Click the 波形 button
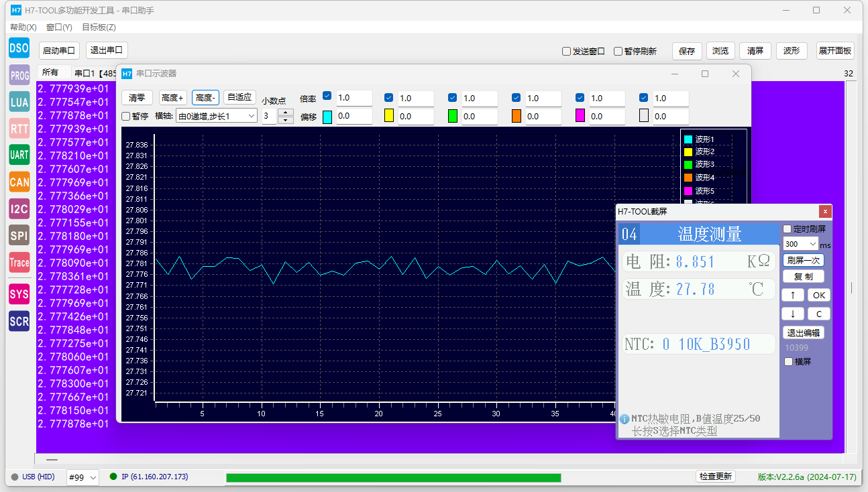 click(x=792, y=51)
